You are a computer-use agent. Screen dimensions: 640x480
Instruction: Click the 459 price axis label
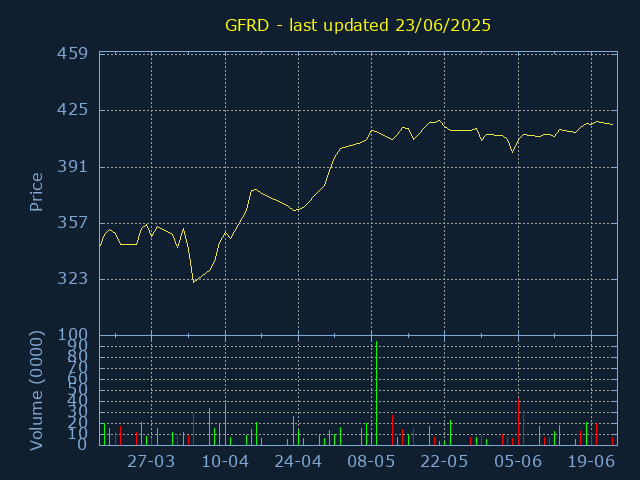pos(73,53)
